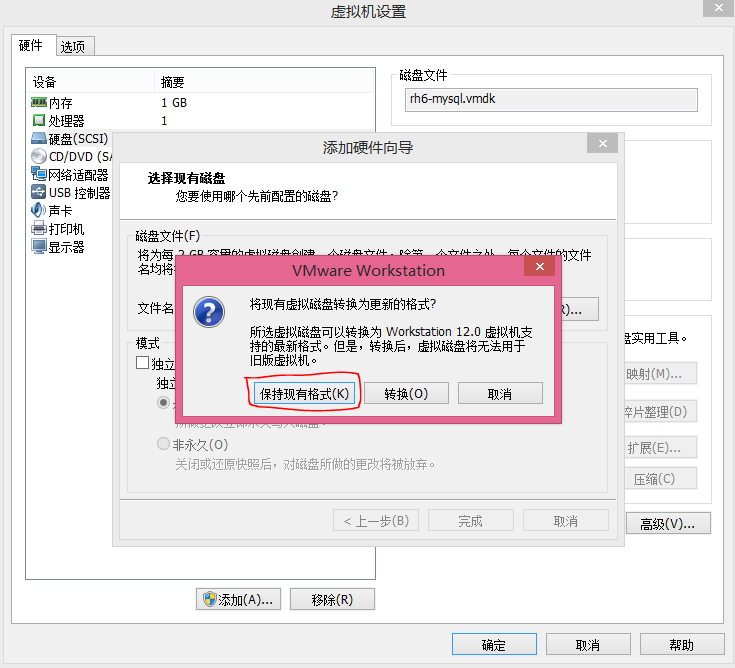Open Advanced (高级) disk settings

click(x=668, y=523)
